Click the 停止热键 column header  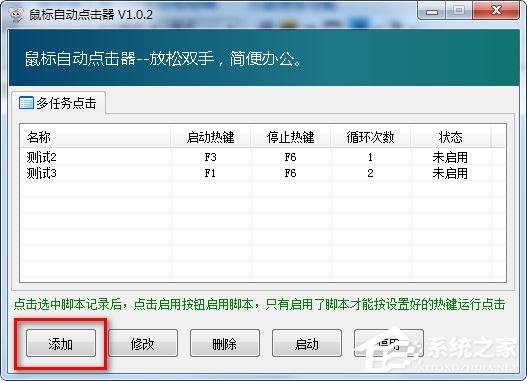pos(290,137)
